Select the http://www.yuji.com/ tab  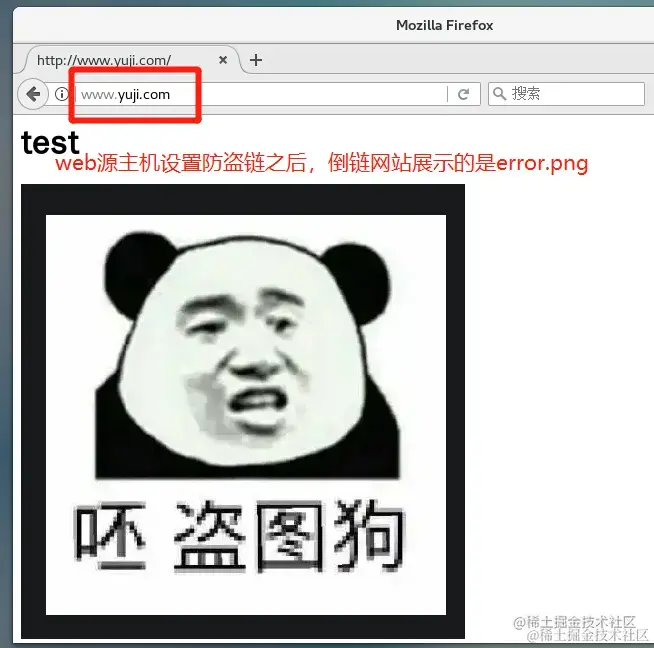coord(132,60)
